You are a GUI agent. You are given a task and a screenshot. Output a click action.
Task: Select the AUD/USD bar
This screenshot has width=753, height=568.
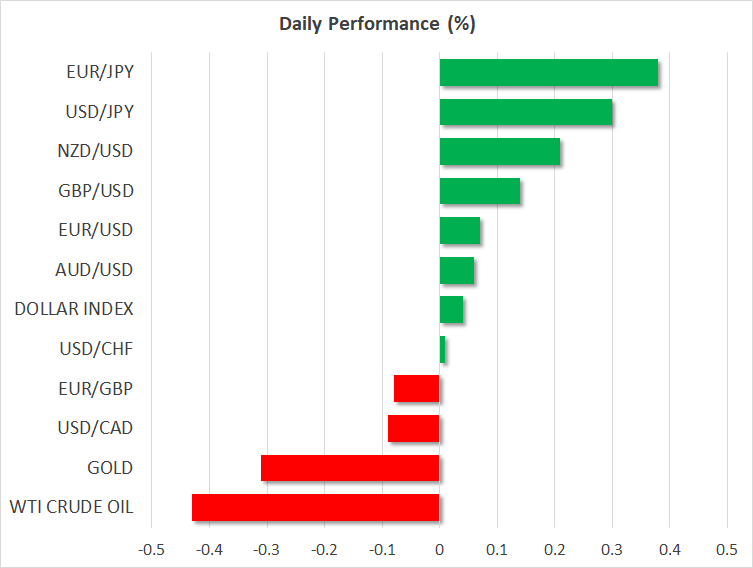[457, 270]
